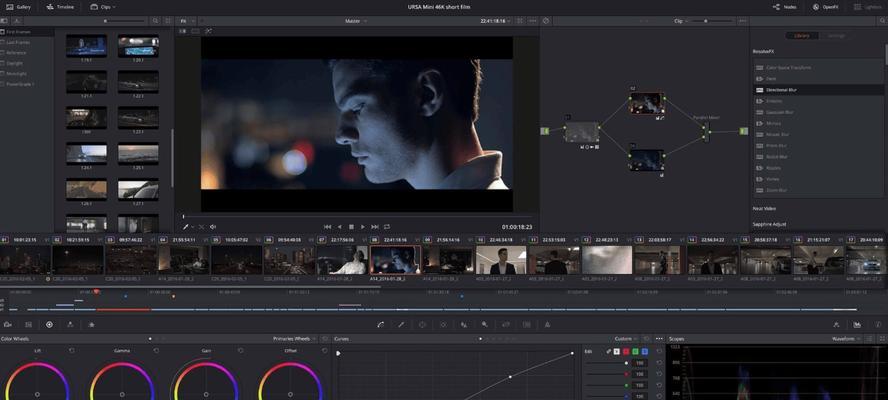This screenshot has height=400, width=888.
Task: Click the qualifier eyedropper tool below viewer
Action: tap(185, 227)
